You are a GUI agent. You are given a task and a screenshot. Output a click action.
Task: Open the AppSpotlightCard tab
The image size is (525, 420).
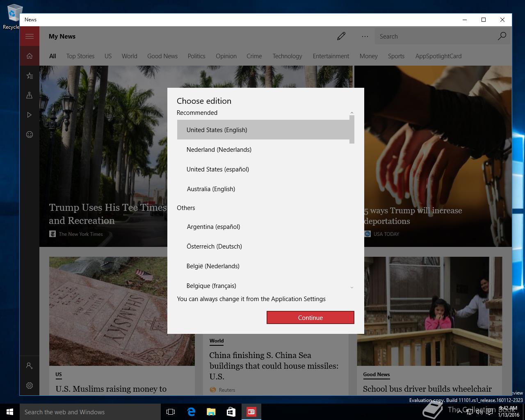(x=438, y=56)
